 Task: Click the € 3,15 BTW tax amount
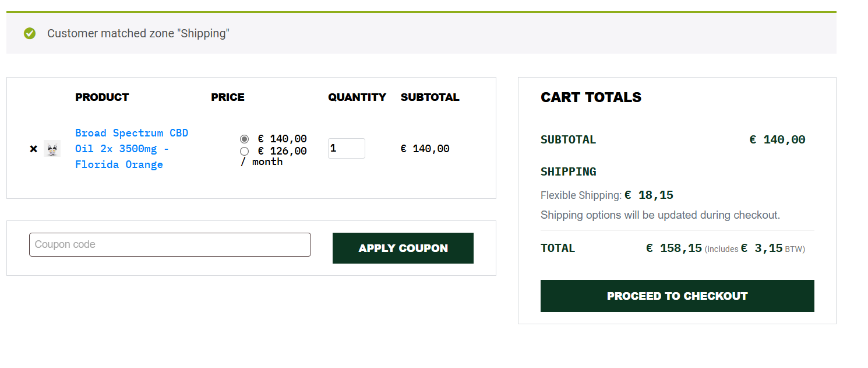(762, 248)
